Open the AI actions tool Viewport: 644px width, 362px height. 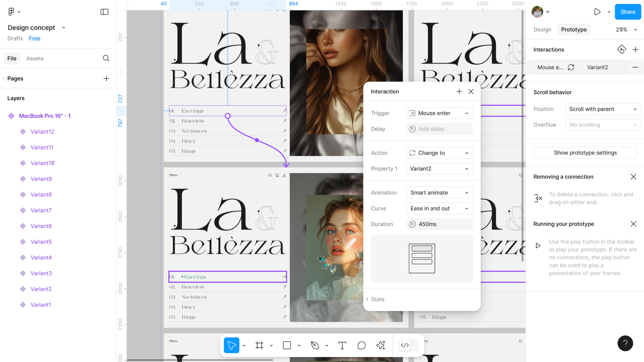point(381,346)
